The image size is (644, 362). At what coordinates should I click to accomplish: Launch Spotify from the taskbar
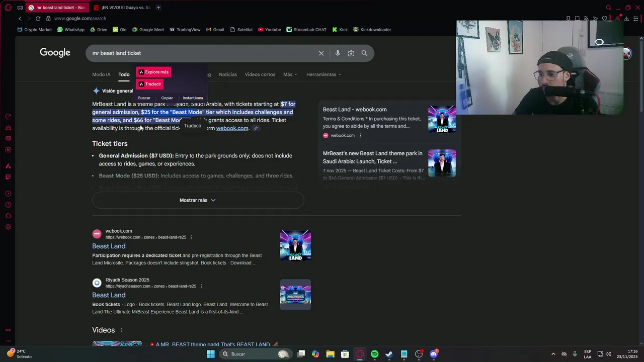coord(374,354)
